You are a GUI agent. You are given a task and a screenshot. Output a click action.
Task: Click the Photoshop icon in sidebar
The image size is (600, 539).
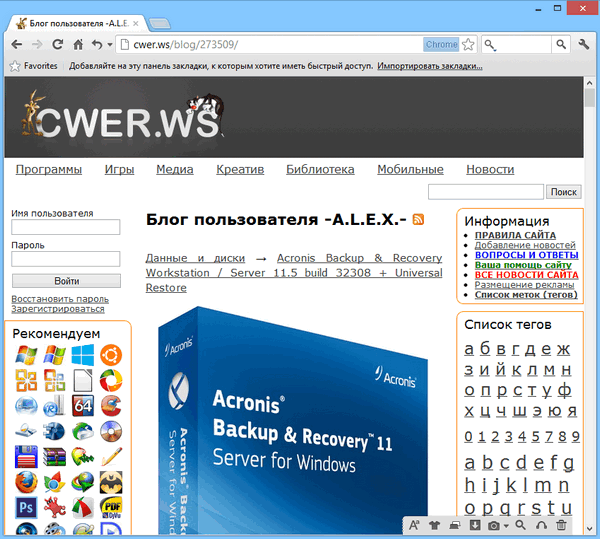coord(26,507)
